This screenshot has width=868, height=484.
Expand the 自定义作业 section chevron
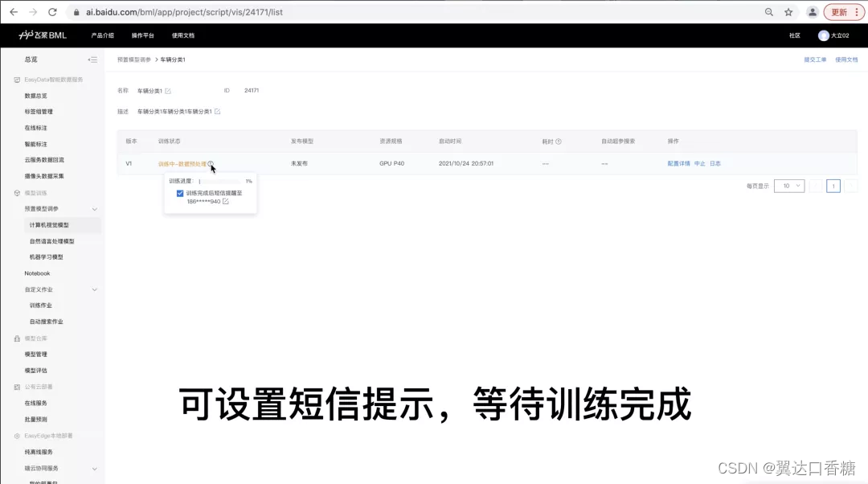point(94,289)
